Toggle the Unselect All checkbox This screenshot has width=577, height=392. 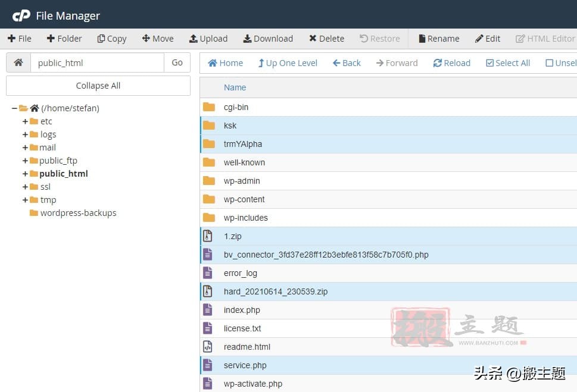[549, 63]
